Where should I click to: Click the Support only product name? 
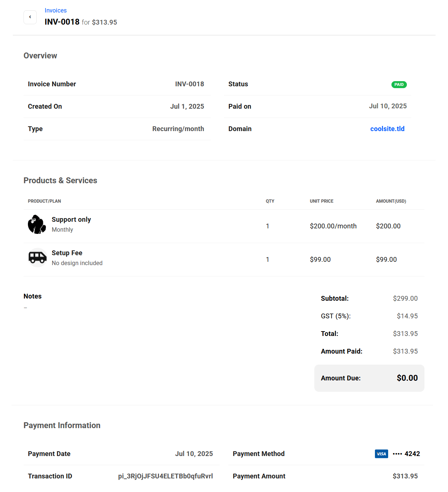[x=71, y=220]
